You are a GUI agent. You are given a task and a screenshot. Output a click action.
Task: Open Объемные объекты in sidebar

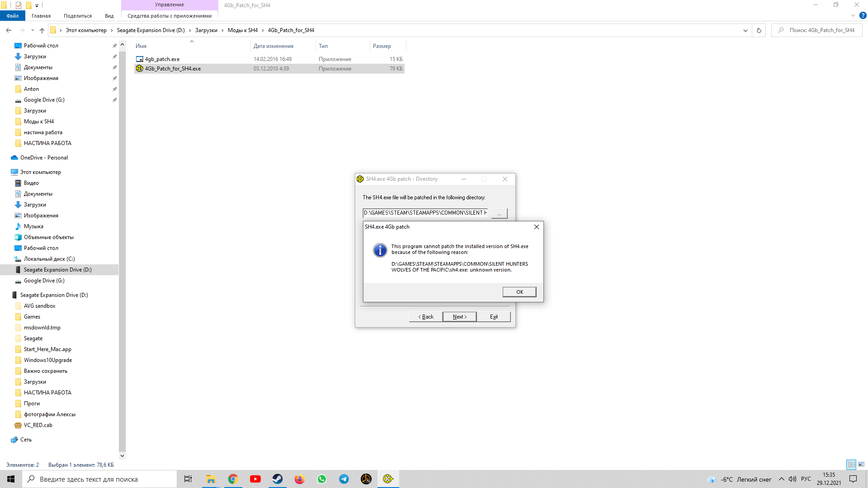click(x=48, y=237)
